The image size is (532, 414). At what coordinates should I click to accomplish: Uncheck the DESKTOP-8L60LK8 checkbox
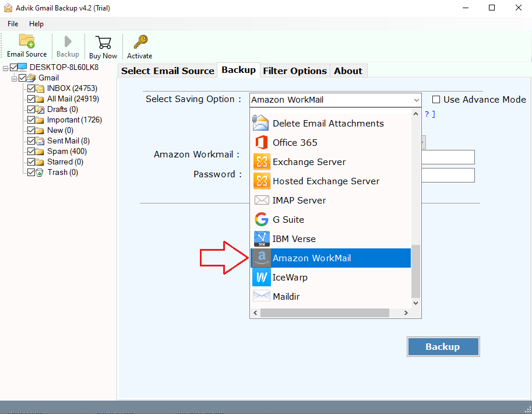[13, 67]
